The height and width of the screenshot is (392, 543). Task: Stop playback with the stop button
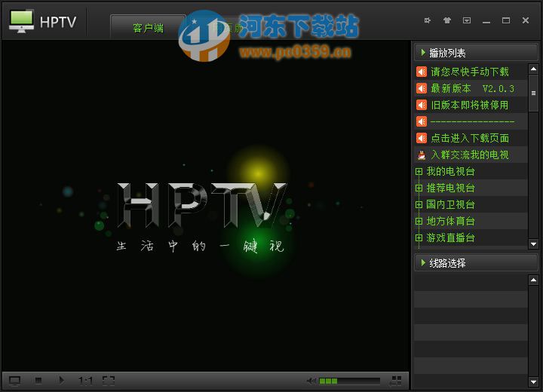(38, 381)
